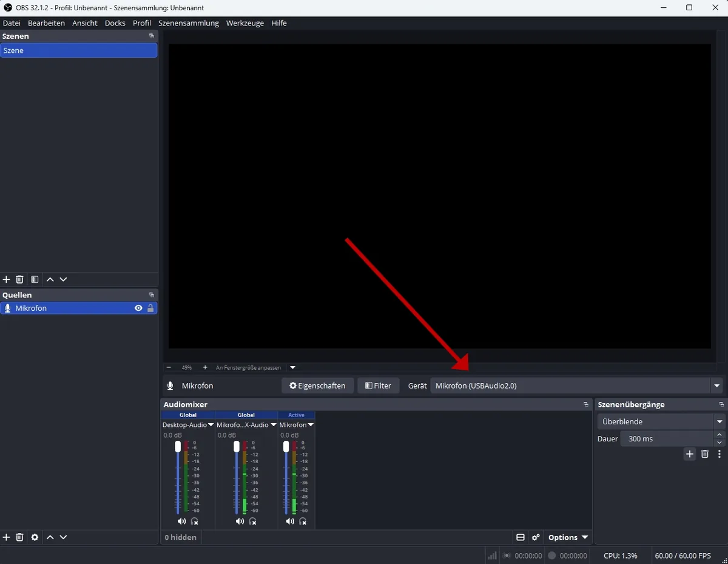Toggle the lock on the Mikrofon source
This screenshot has height=564, width=728.
[150, 308]
